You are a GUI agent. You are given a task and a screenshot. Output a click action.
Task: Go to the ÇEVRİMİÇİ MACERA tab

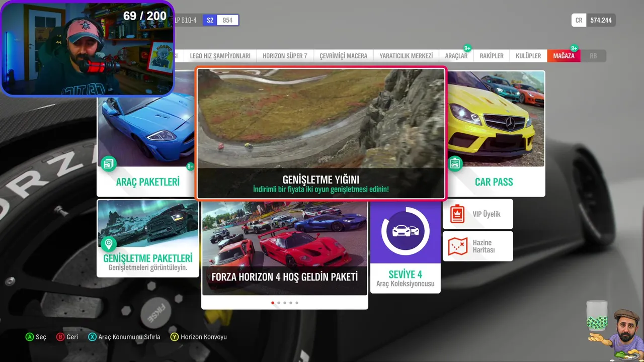[x=344, y=56]
